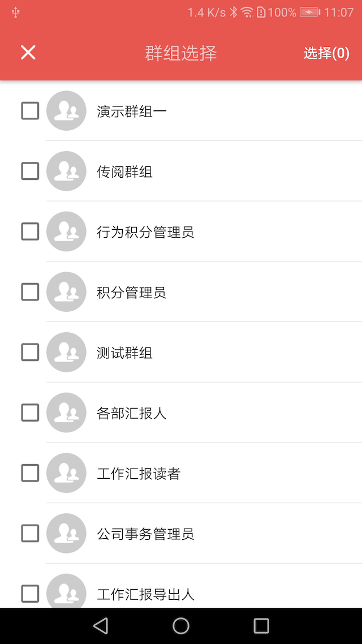
Task: Select the 行为积分管理员 checkbox
Action: pos(30,231)
